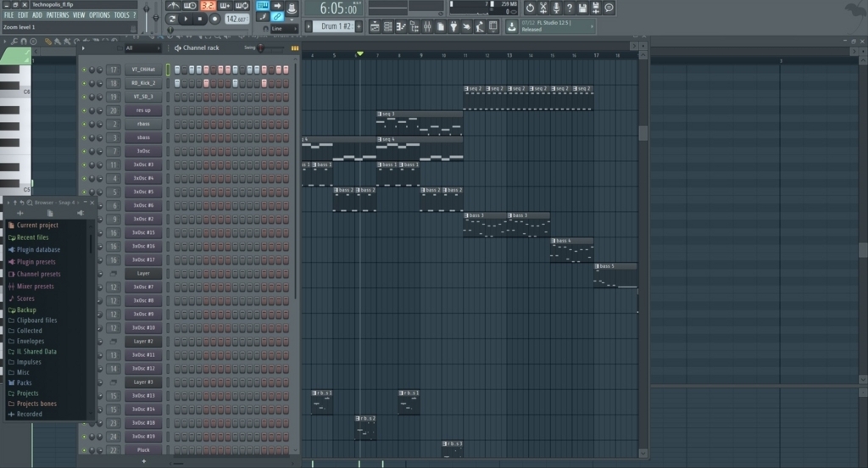The image size is (868, 468).
Task: Open the 'Line' snap dropdown
Action: (x=283, y=28)
